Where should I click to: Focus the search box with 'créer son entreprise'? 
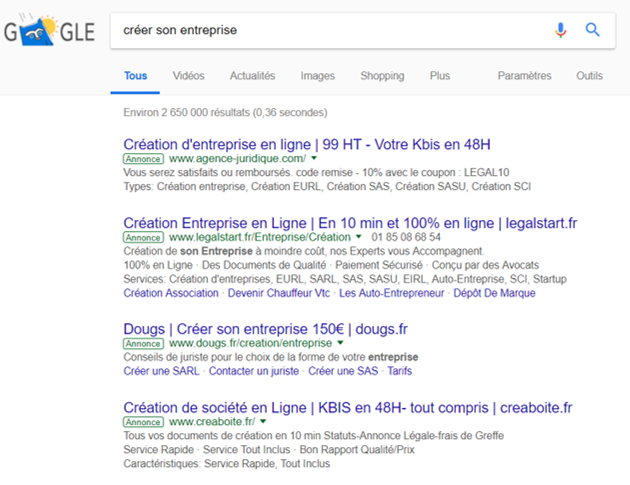pos(363,31)
